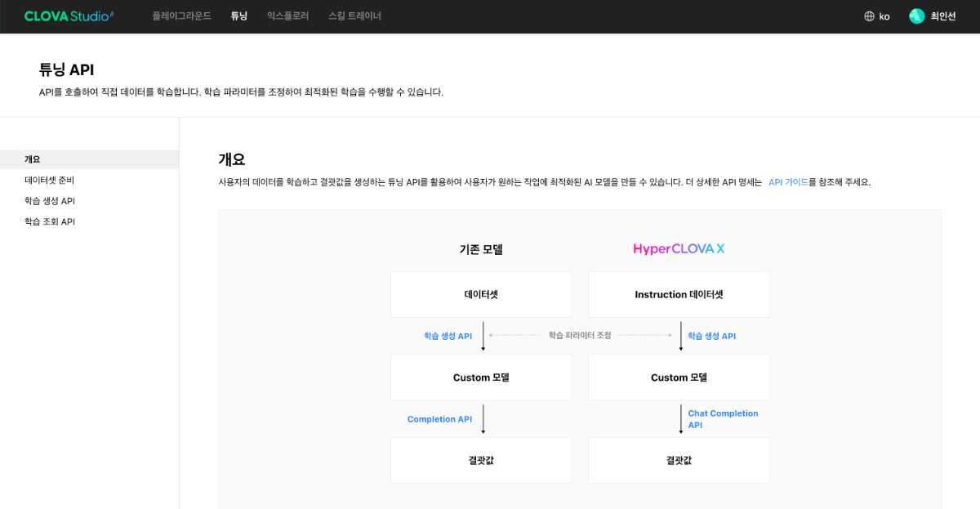Click the blue Completion API label under 기존 모델
980x509 pixels.
[439, 419]
